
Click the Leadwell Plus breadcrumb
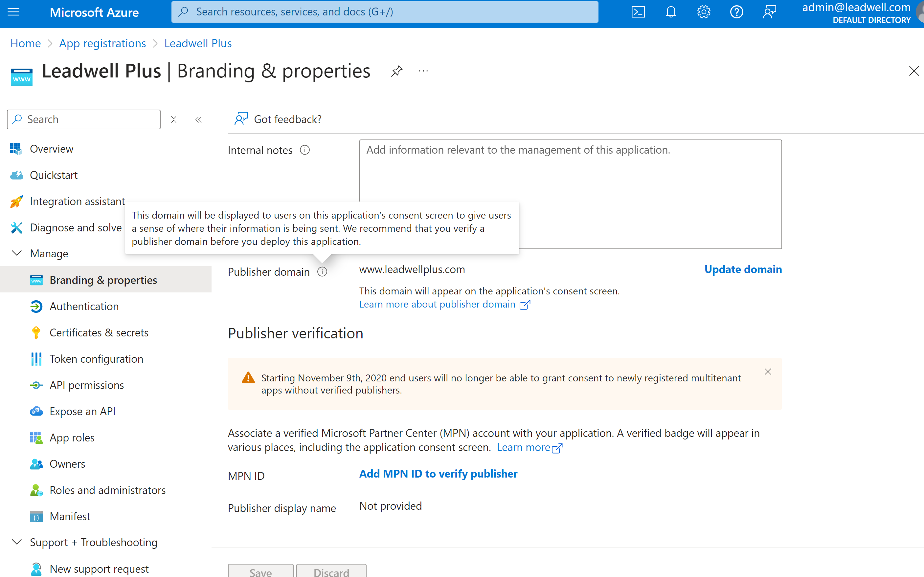tap(198, 43)
